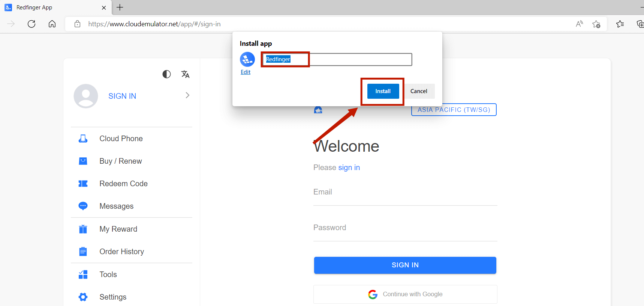Click the profile avatar icon

[x=86, y=96]
